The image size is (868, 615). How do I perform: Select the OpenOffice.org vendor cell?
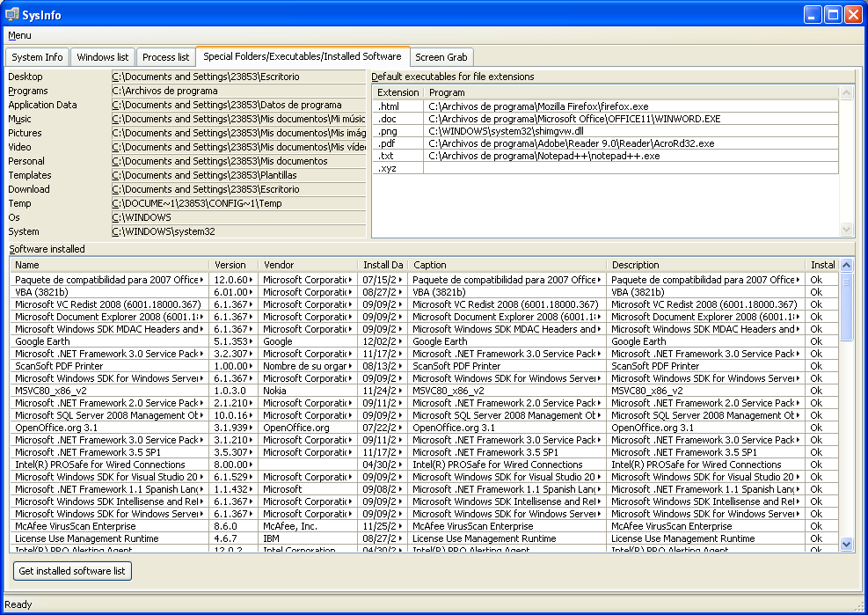(x=308, y=428)
